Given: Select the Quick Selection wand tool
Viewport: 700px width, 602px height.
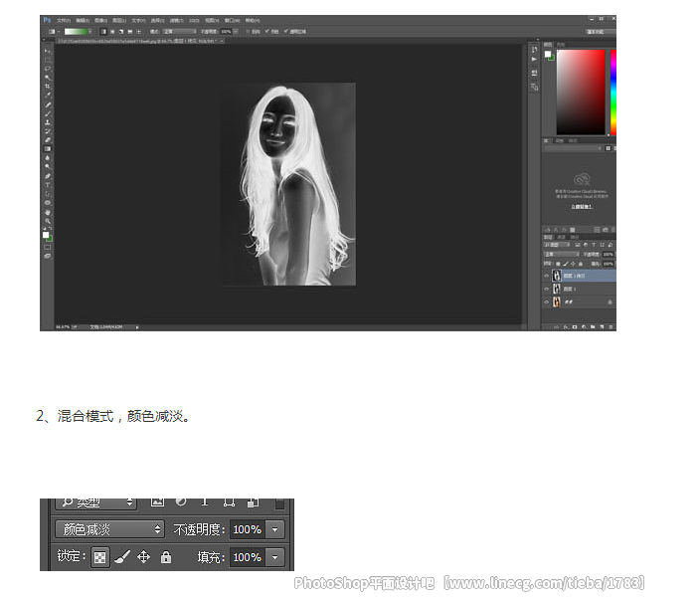Looking at the screenshot, I should [48, 78].
